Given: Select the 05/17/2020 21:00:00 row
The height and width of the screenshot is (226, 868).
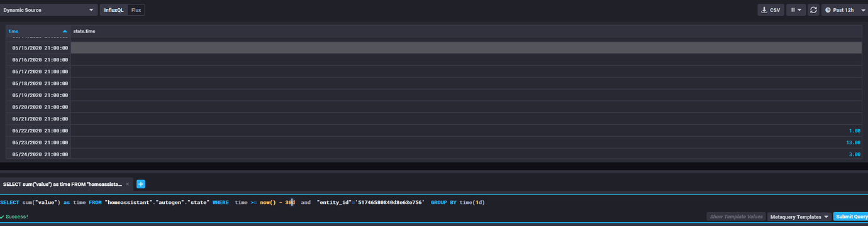Looking at the screenshot, I should [434, 72].
